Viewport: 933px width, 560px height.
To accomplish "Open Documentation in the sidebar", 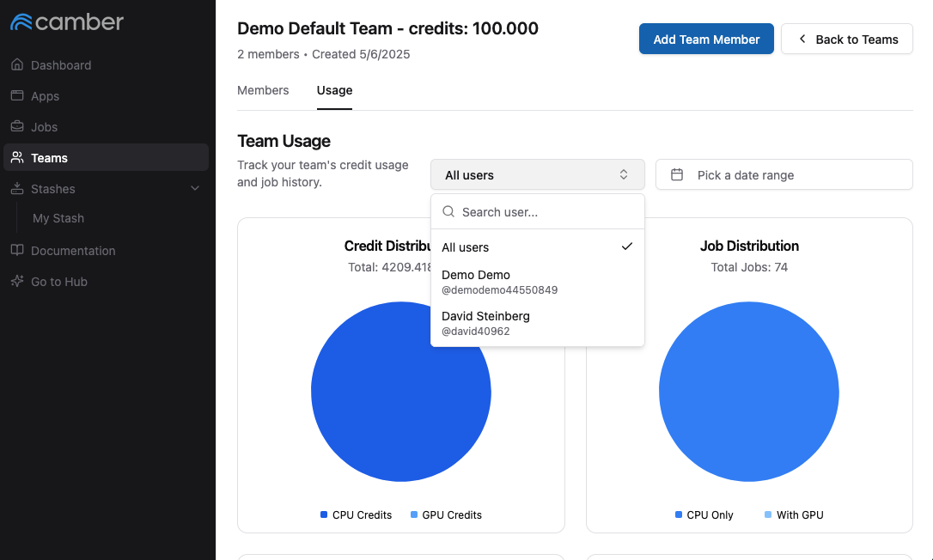I will coord(106,251).
